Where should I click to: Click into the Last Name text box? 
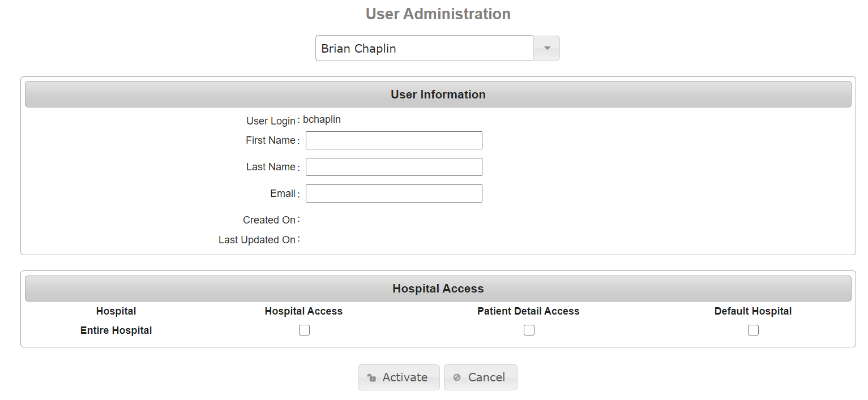(394, 167)
